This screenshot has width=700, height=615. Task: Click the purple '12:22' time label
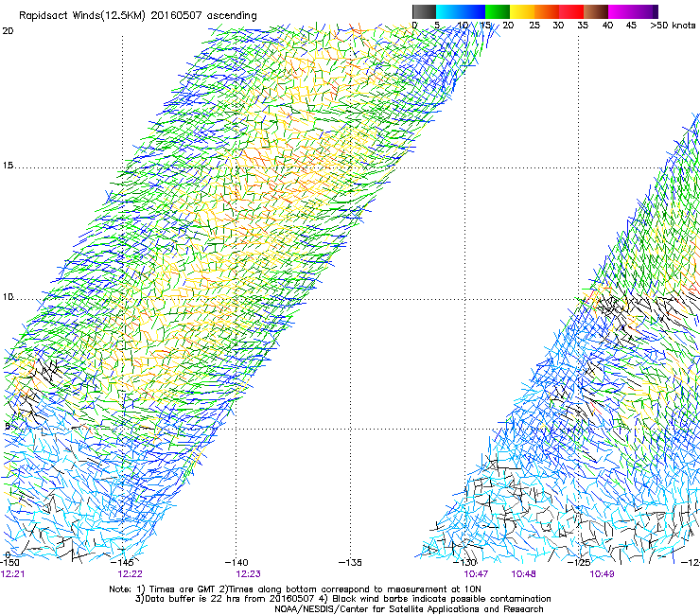pos(130,574)
